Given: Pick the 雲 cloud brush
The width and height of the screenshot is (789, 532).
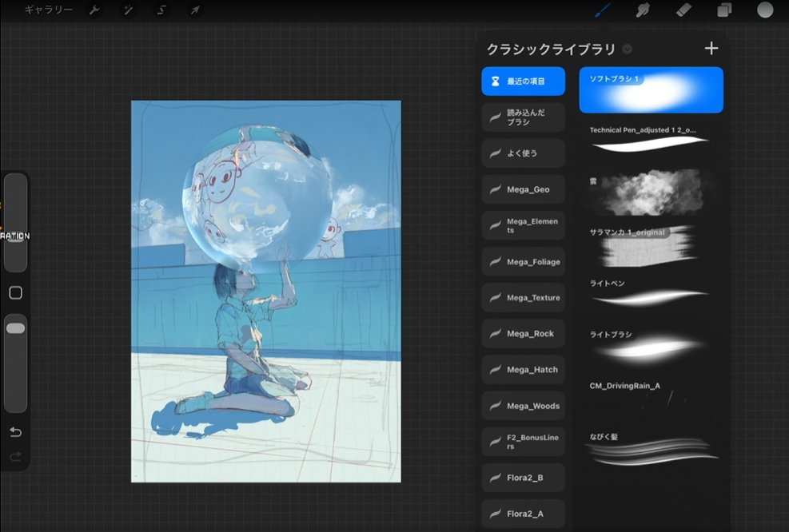Looking at the screenshot, I should tap(652, 193).
